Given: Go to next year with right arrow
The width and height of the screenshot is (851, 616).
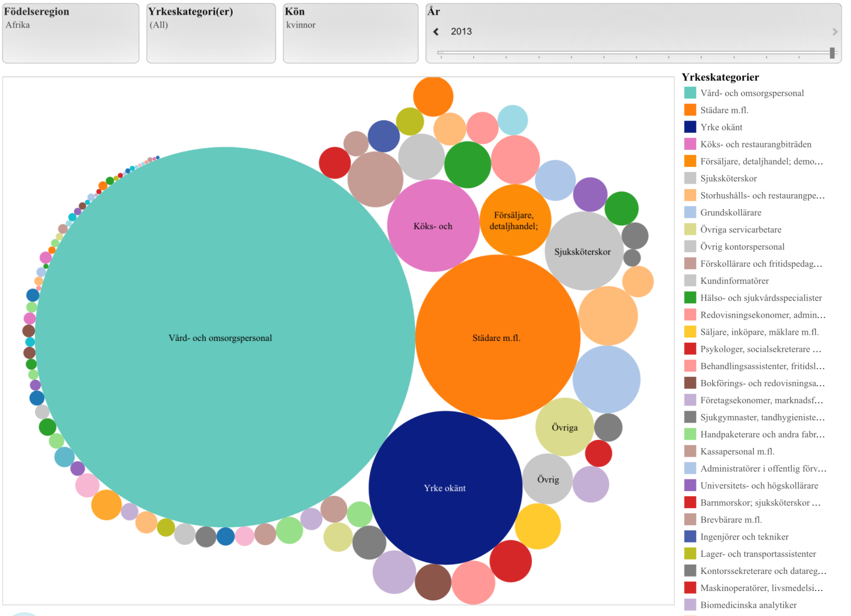Looking at the screenshot, I should [835, 31].
